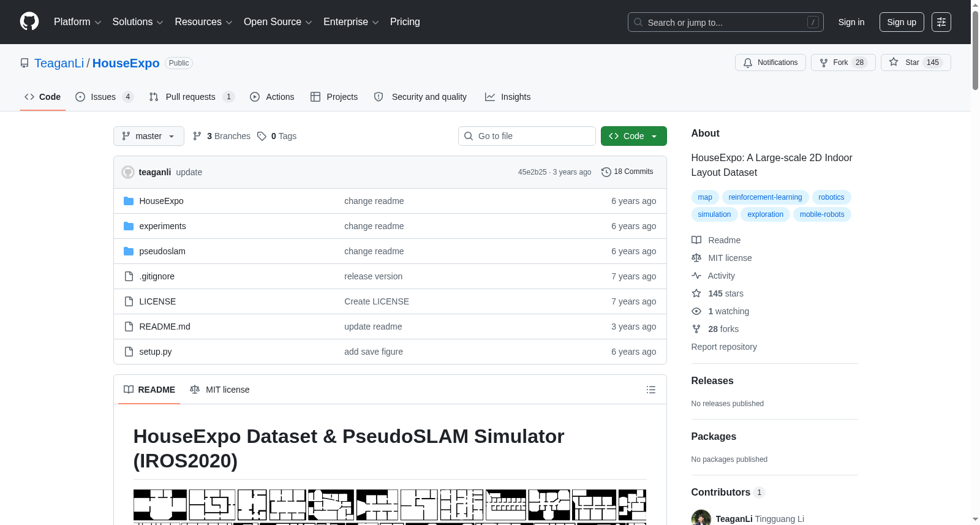Switch to the Issues tab

pyautogui.click(x=104, y=97)
